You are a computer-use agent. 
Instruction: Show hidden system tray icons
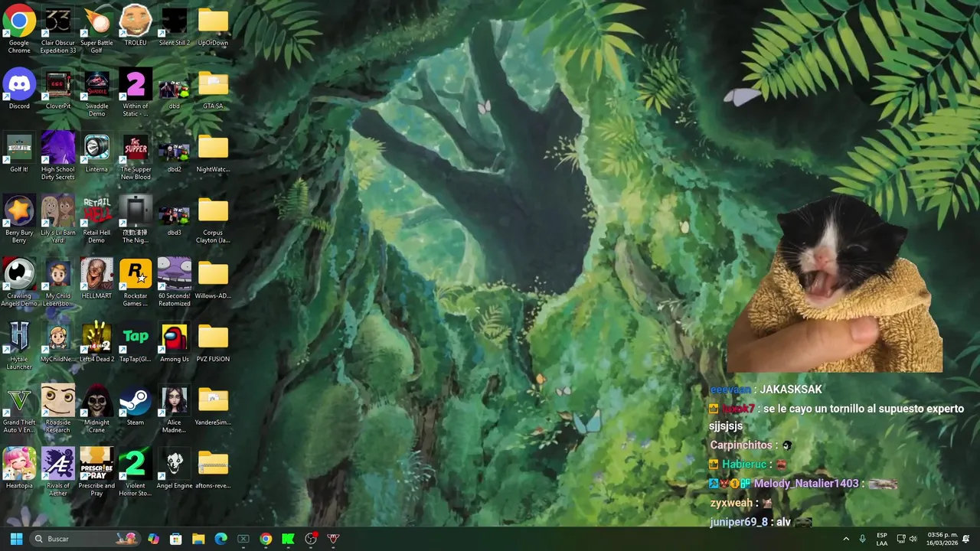[846, 539]
